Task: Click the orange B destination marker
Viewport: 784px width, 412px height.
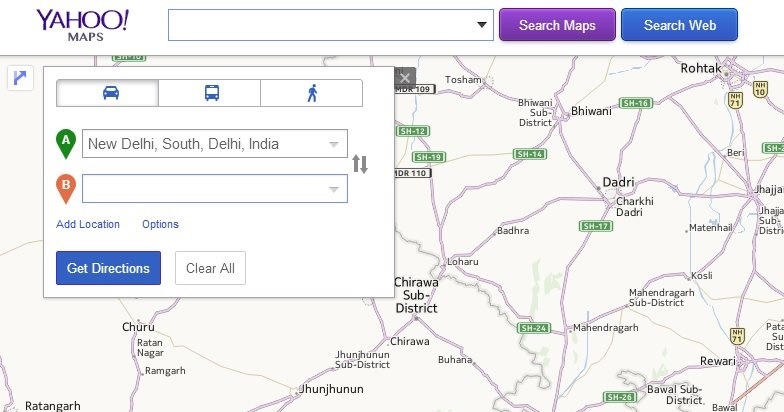Action: pyautogui.click(x=66, y=187)
